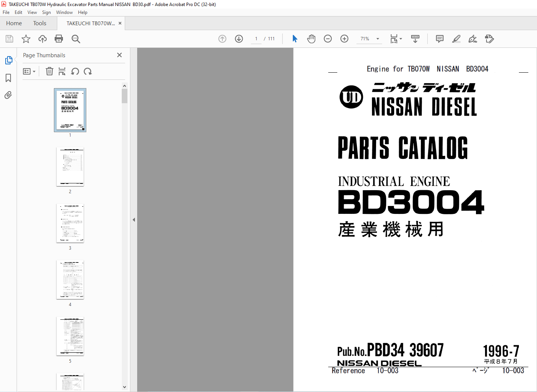Select page 3 thumbnail

pos(70,223)
